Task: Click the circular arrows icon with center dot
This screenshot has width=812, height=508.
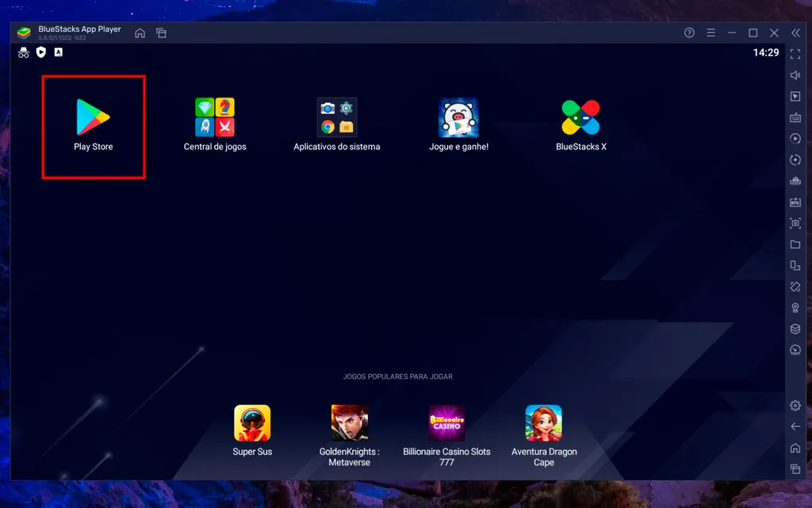Action: click(x=795, y=160)
